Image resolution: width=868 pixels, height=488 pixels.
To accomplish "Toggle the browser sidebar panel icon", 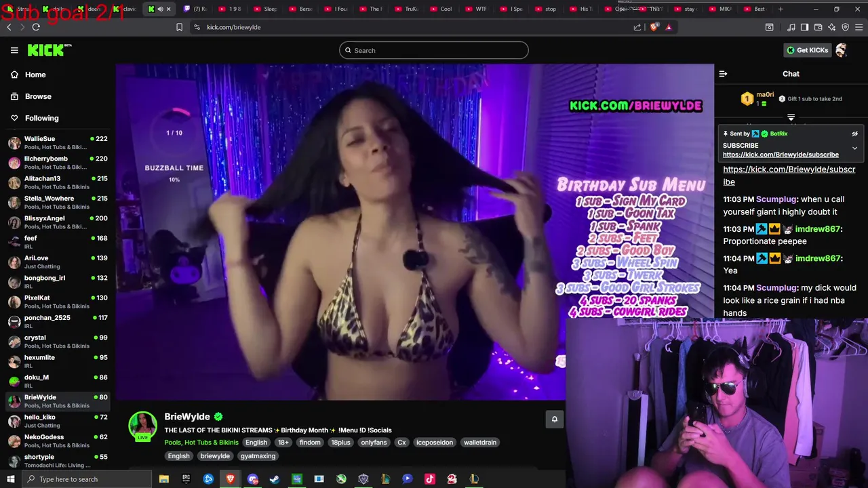I will coord(804,27).
